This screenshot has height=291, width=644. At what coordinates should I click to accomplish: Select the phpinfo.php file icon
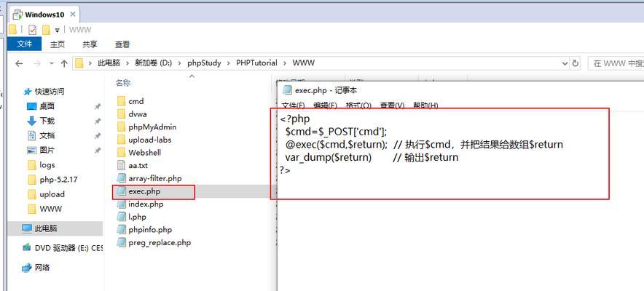tap(121, 229)
